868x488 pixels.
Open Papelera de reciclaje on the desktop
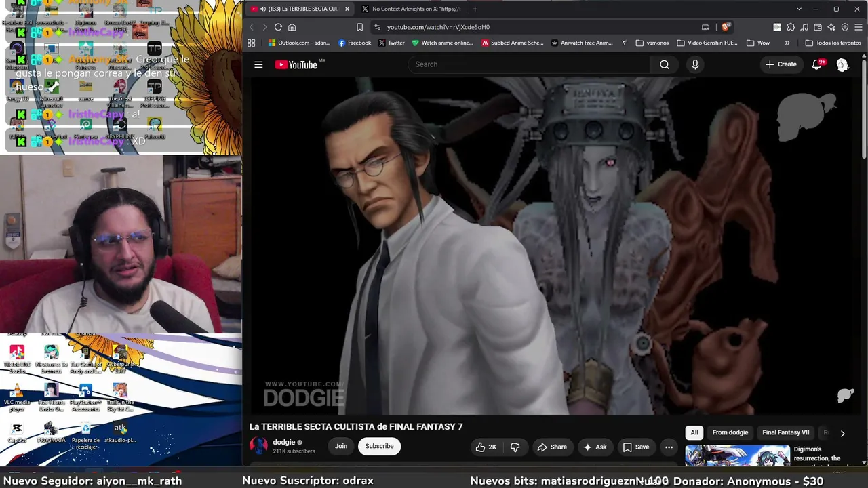tap(85, 434)
